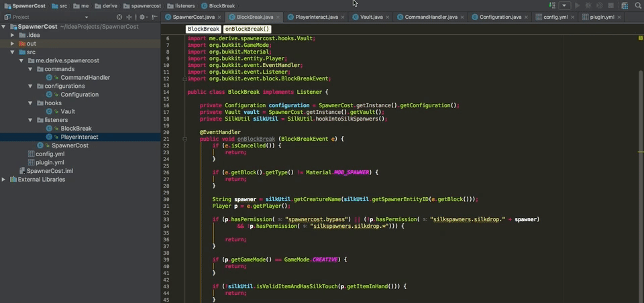Close the Vault.java tab
The height and width of the screenshot is (303, 644).
pos(388,17)
